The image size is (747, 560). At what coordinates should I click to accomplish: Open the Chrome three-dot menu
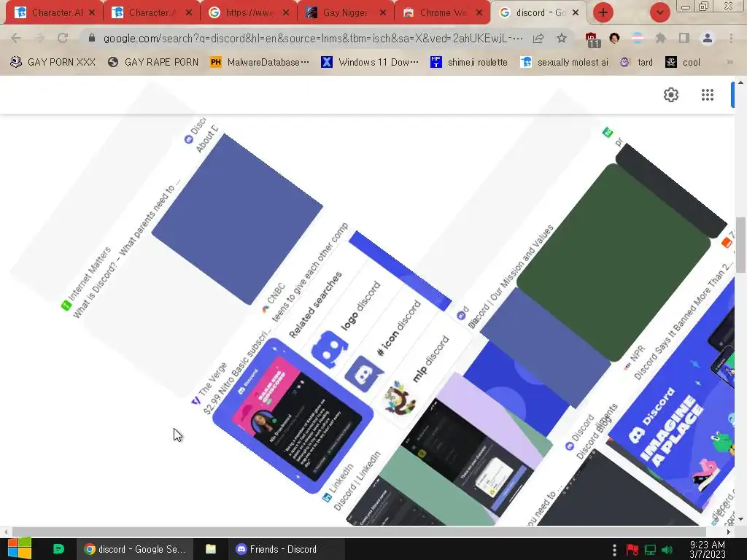[731, 38]
